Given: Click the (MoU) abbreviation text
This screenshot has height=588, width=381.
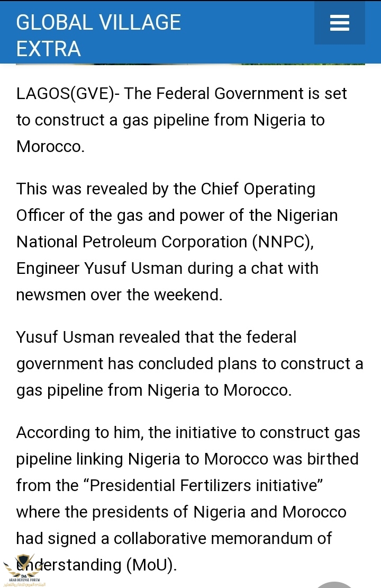Looking at the screenshot, I should tap(150, 565).
